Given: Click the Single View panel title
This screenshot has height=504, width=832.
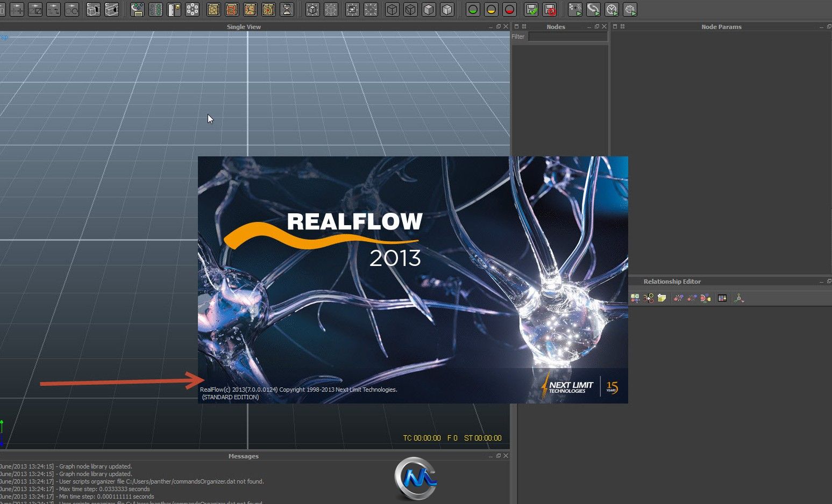Looking at the screenshot, I should tap(244, 27).
